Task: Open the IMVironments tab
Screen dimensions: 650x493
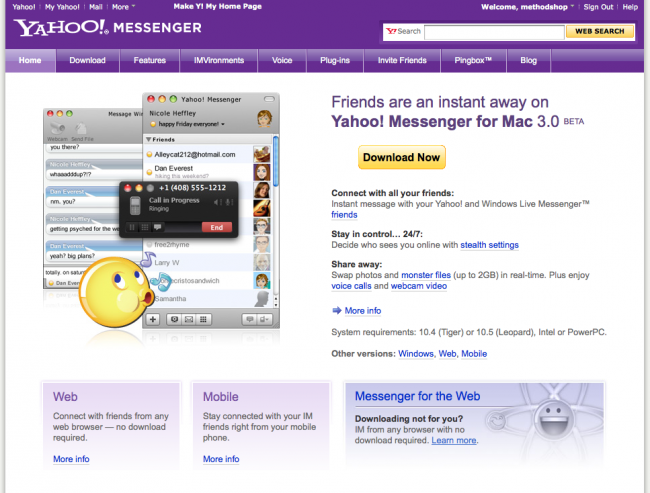Action: point(220,60)
